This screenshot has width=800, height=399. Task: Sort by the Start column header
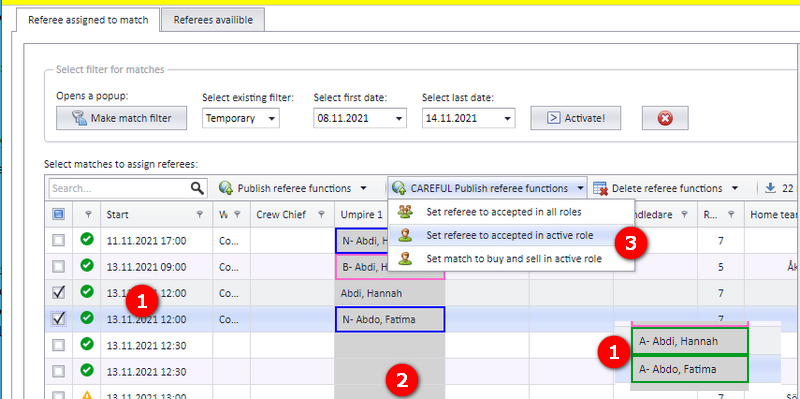pyautogui.click(x=118, y=215)
